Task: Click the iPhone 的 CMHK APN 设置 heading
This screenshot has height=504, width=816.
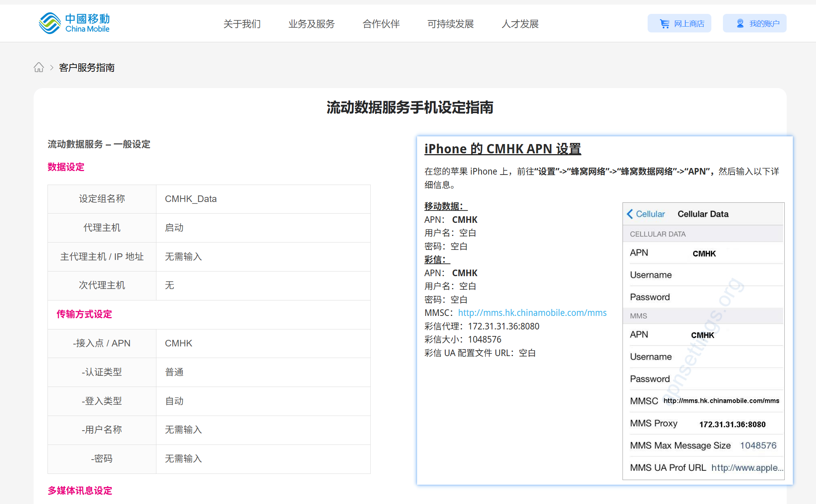Action: point(502,149)
